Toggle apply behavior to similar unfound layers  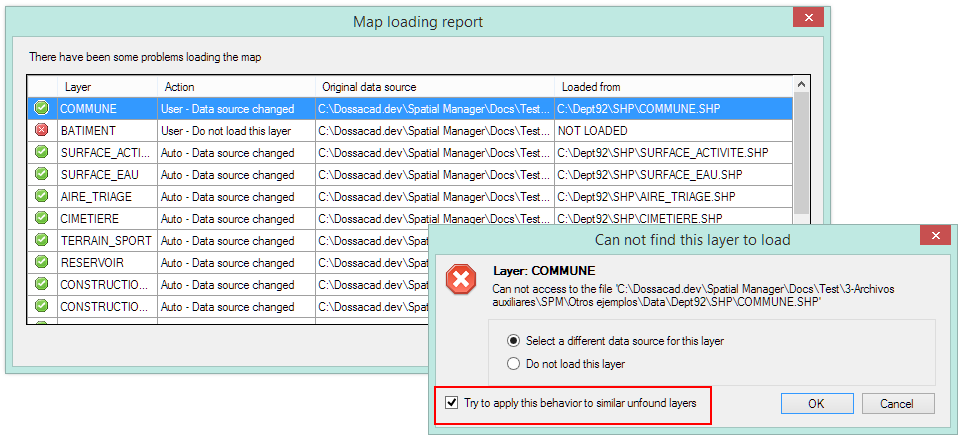pyautogui.click(x=453, y=403)
